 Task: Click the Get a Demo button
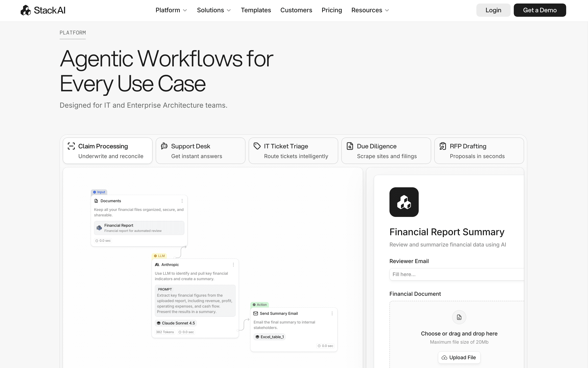click(540, 10)
